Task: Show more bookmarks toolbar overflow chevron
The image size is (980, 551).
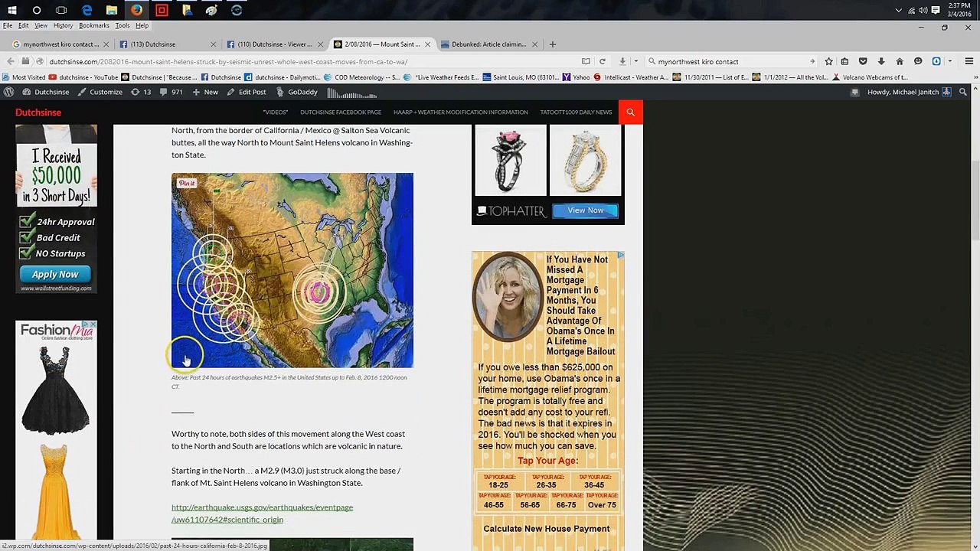Action: point(969,77)
